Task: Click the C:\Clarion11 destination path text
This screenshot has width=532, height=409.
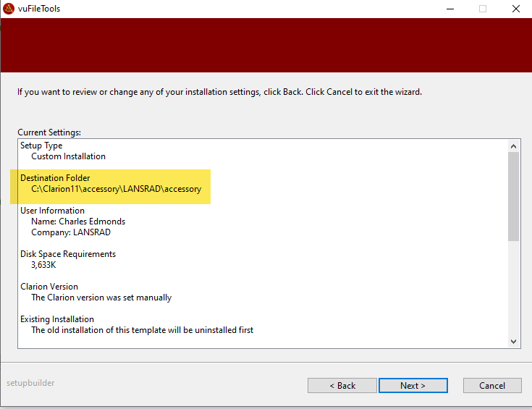Action: (x=116, y=189)
